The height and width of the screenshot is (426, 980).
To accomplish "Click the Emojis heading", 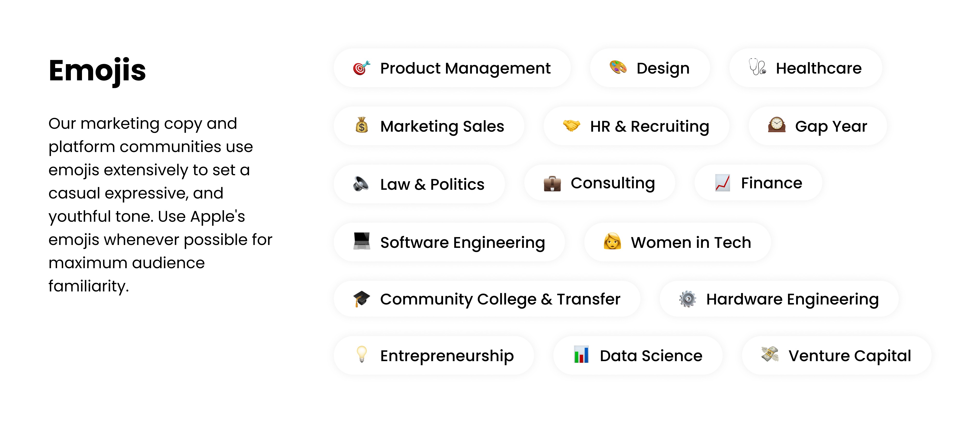I will click(x=97, y=71).
